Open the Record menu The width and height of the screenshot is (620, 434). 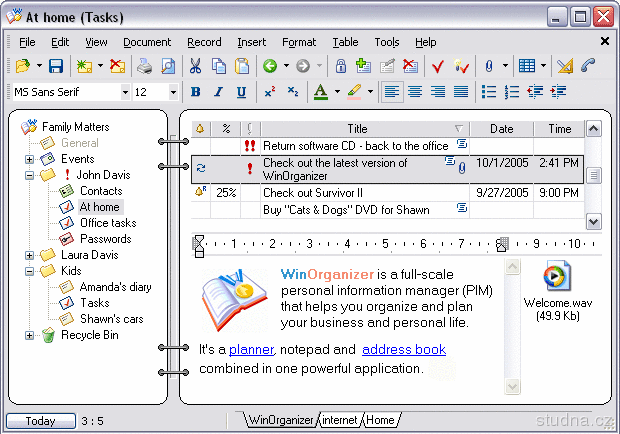coord(204,42)
